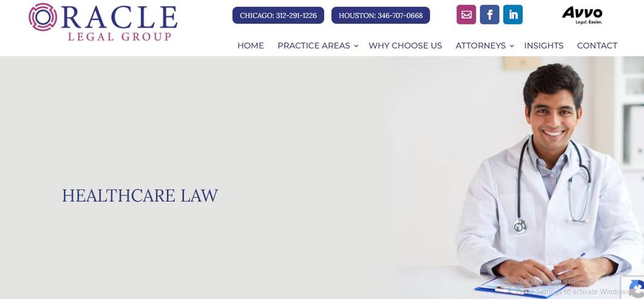
Task: Open the LinkedIn profile icon
Action: [513, 15]
